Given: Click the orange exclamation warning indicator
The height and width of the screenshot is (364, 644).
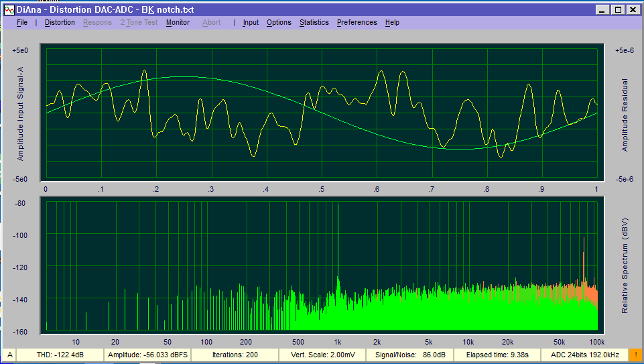Looking at the screenshot, I should [635, 355].
